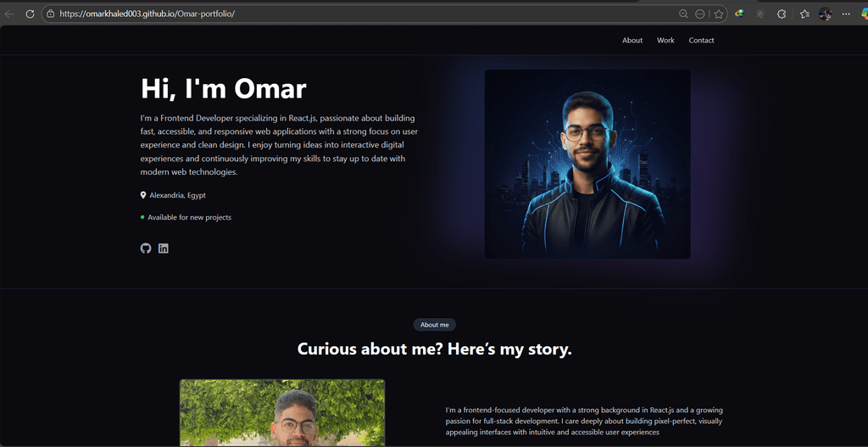Open Omar's LinkedIn profile icon
The width and height of the screenshot is (868, 447).
164,249
